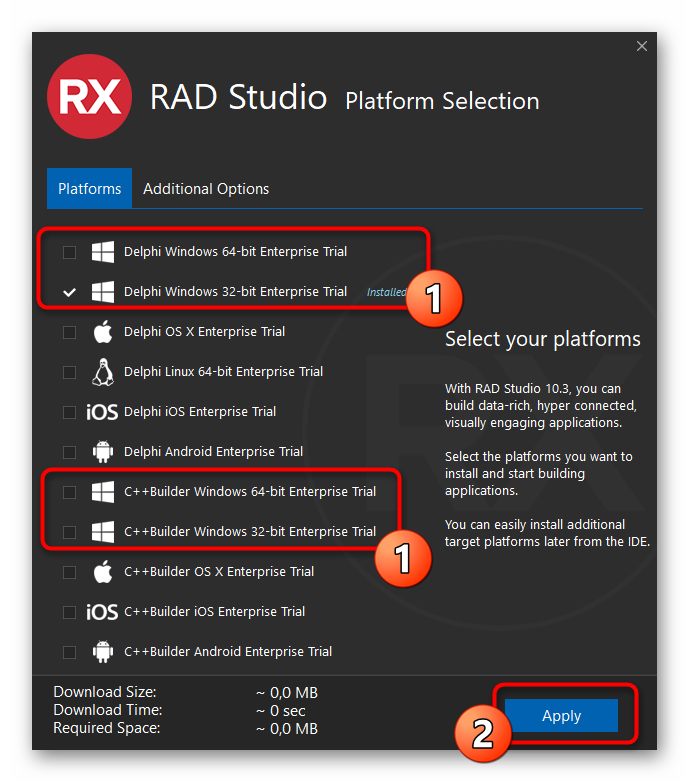Click the Select your platforms heading
689x782 pixels.
point(542,339)
